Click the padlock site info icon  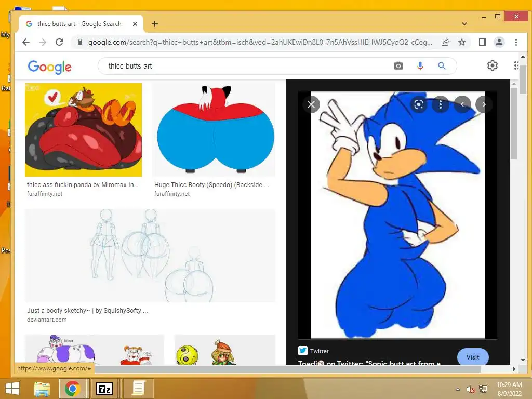tap(80, 42)
